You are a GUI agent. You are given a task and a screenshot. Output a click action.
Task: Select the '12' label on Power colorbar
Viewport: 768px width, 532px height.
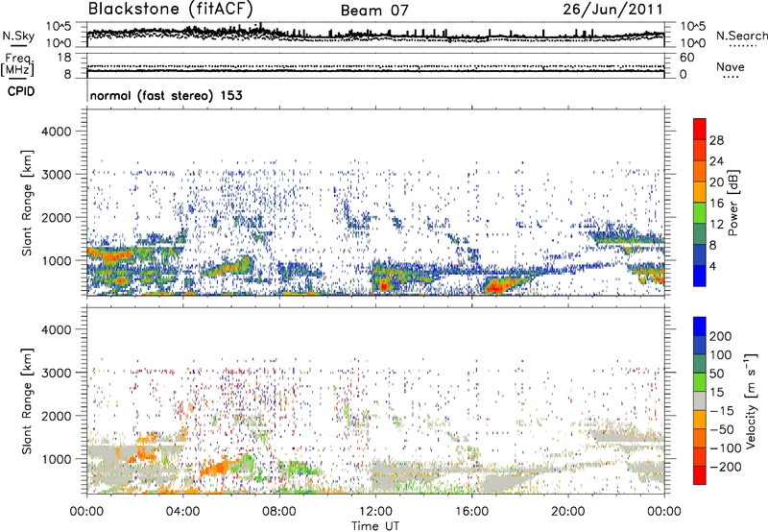pos(716,225)
